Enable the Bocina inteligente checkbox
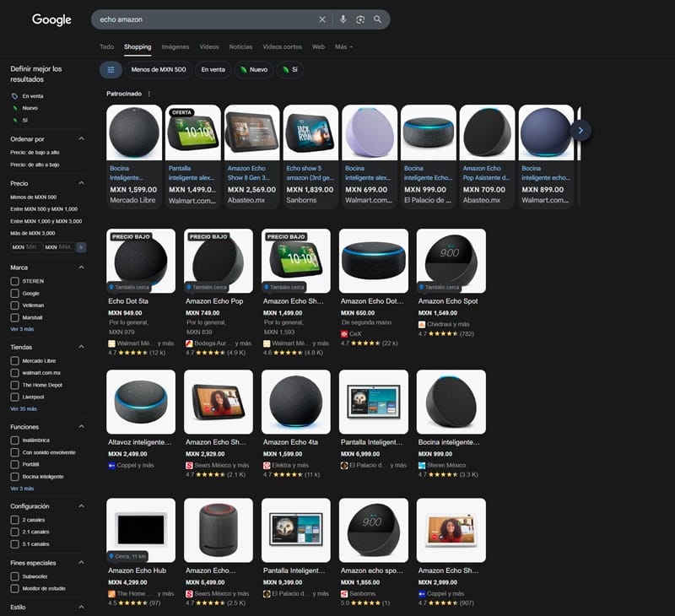The height and width of the screenshot is (616, 675). [14, 477]
